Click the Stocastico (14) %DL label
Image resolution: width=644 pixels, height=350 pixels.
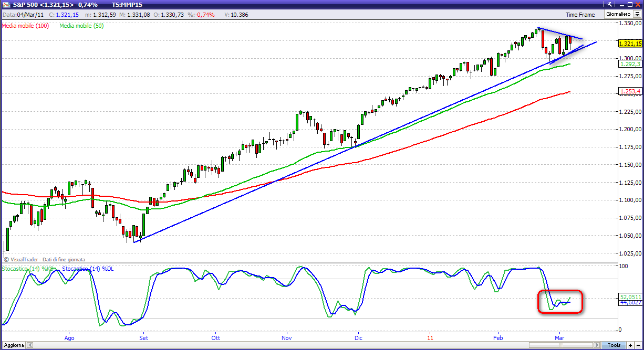88,269
